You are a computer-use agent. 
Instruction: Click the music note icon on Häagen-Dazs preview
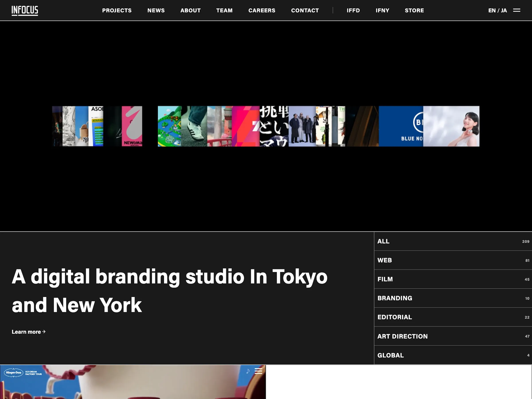click(x=248, y=371)
